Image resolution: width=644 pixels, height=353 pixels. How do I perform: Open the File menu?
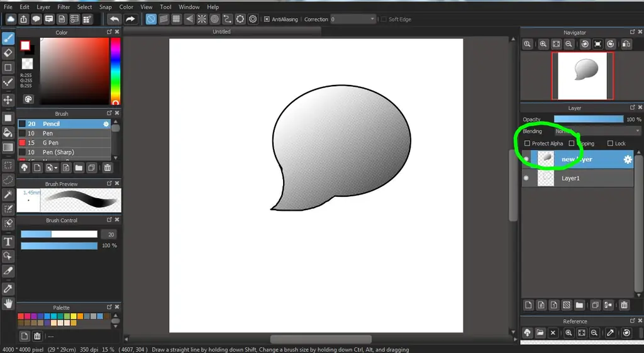click(x=8, y=7)
